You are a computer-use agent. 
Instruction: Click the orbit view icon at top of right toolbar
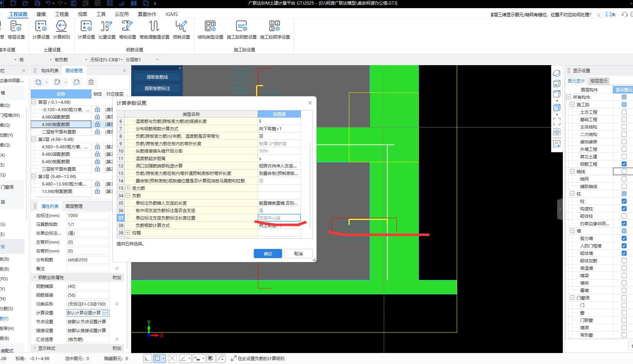[557, 73]
